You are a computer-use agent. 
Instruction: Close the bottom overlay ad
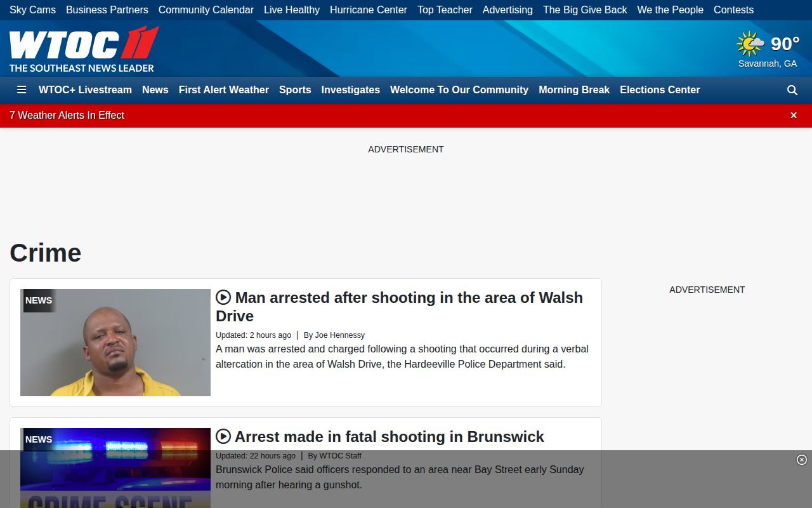tap(802, 460)
